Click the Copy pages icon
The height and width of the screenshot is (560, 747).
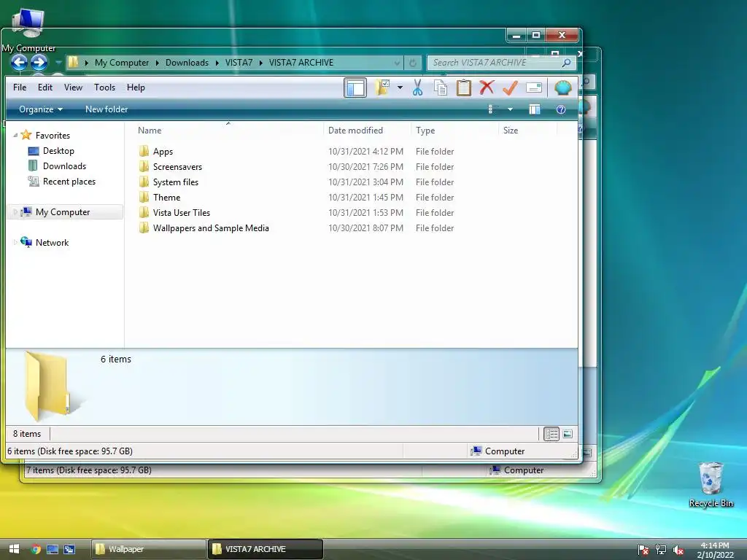point(441,87)
